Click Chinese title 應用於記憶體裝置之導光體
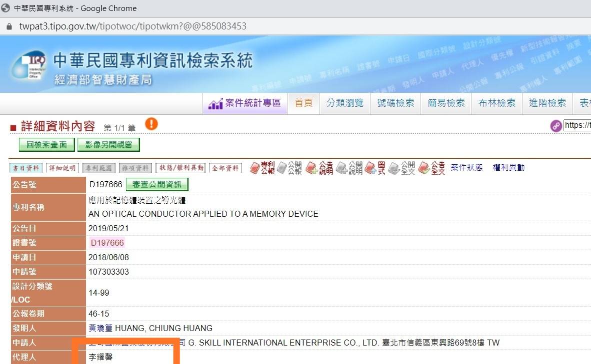591x364 pixels. click(137, 200)
